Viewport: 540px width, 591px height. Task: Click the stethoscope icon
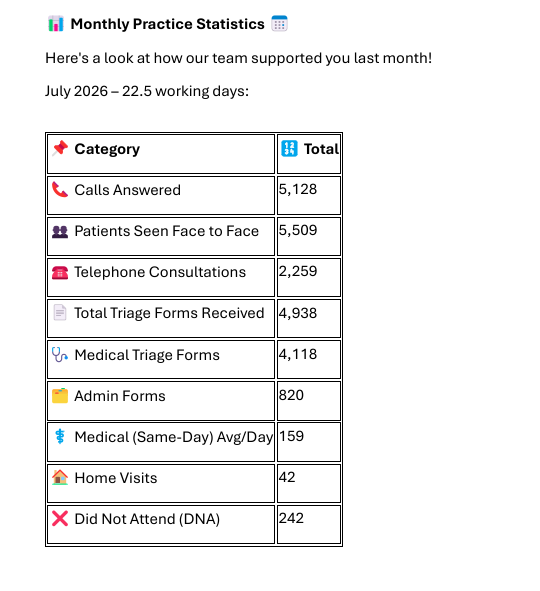[60, 355]
